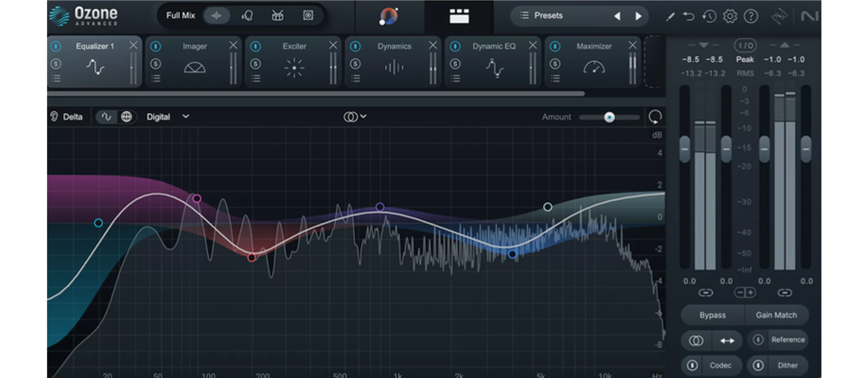Select the blue EQ band node near 4k

[512, 254]
